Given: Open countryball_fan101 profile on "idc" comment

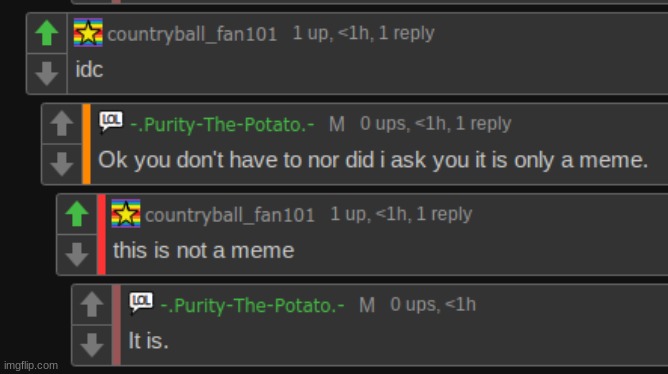Looking at the screenshot, I should pos(192,34).
